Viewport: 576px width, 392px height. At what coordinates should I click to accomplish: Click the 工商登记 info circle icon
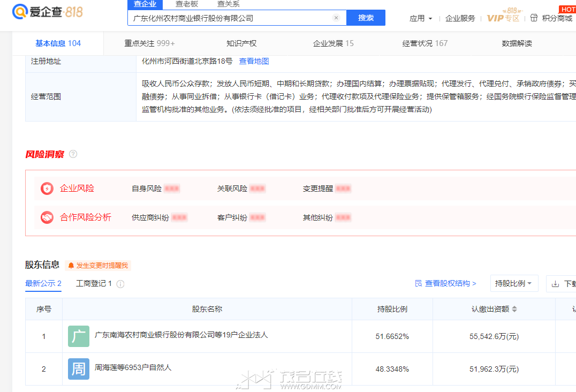tap(120, 284)
